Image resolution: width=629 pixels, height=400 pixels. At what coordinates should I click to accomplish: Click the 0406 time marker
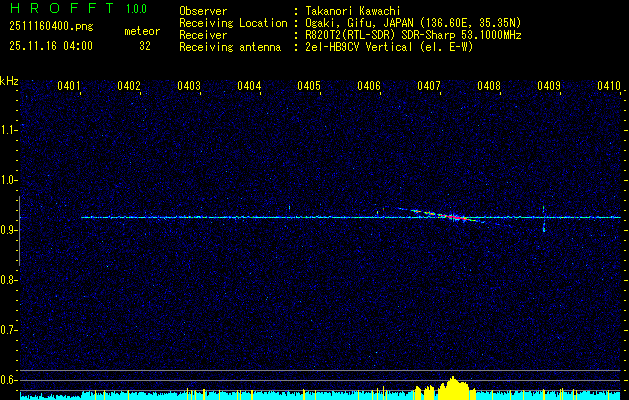[x=369, y=86]
